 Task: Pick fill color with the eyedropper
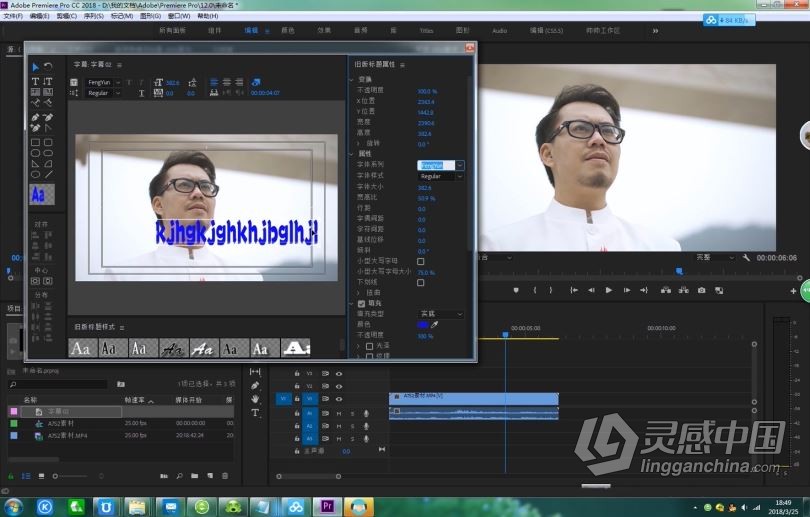tap(434, 324)
